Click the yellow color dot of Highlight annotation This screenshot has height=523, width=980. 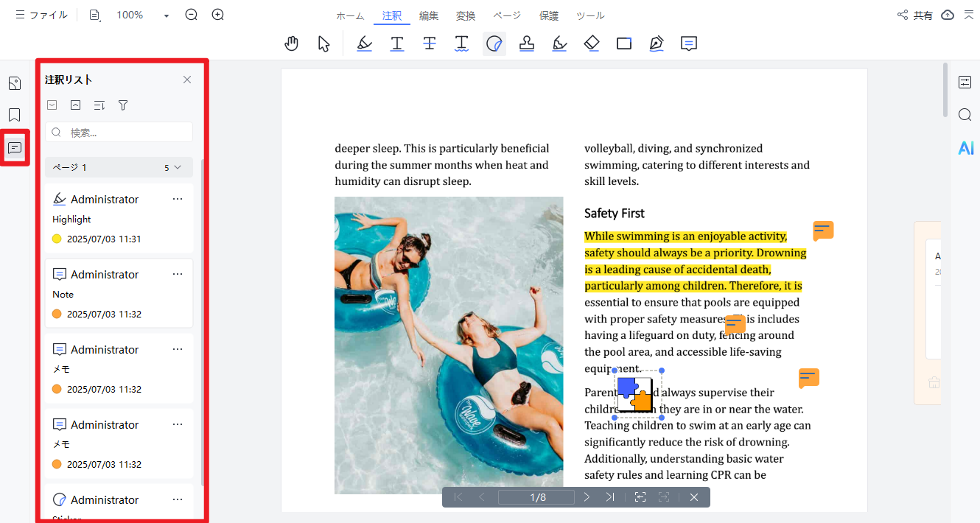tap(57, 239)
